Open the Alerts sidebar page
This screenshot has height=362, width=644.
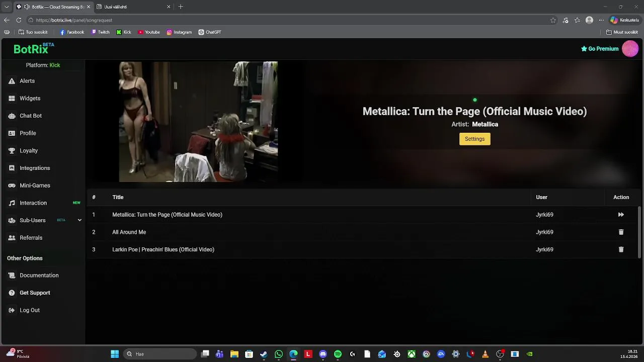click(x=27, y=81)
